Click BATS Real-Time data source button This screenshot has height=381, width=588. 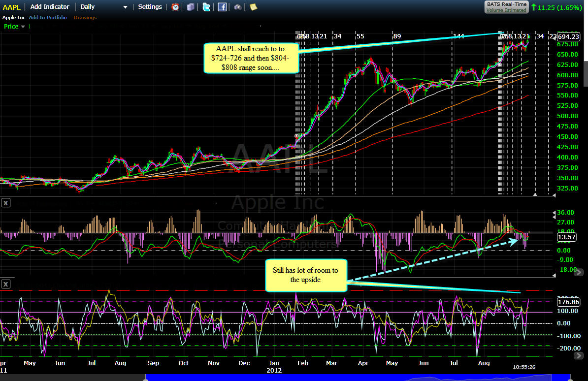[506, 7]
